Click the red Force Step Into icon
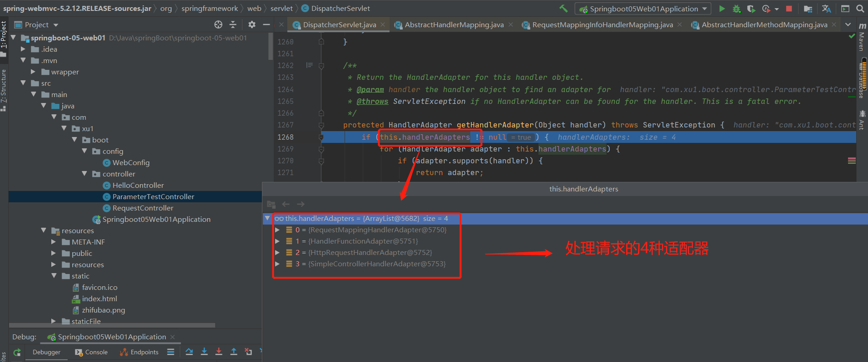This screenshot has height=362, width=868. coord(219,352)
